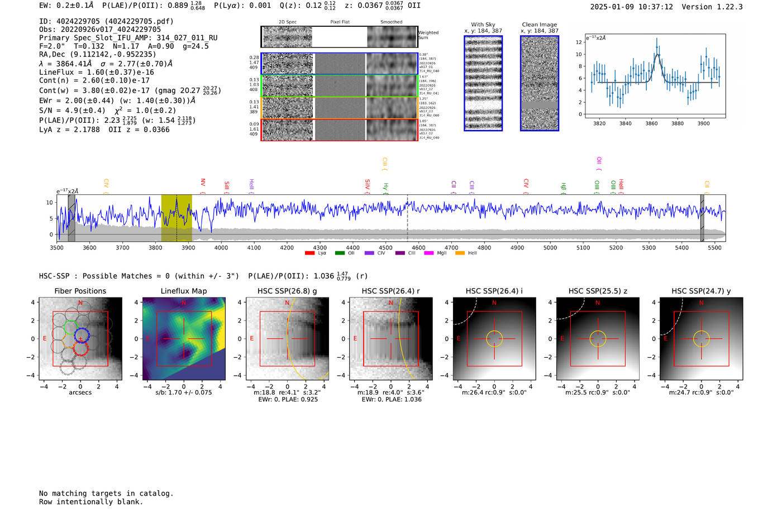The width and height of the screenshot is (782, 532).
Task: Select the red-bordered fiber cutout row
Action: (340, 130)
